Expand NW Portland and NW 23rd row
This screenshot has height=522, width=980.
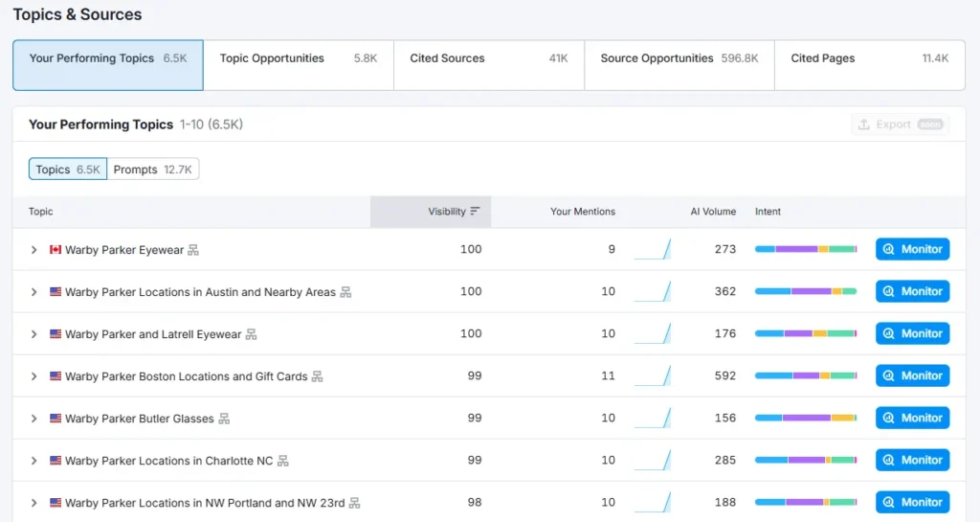click(x=33, y=503)
